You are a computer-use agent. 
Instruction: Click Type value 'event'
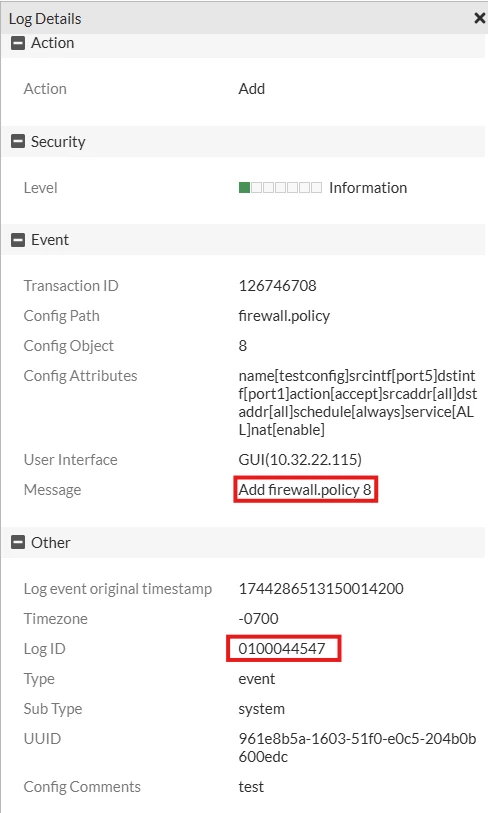257,679
